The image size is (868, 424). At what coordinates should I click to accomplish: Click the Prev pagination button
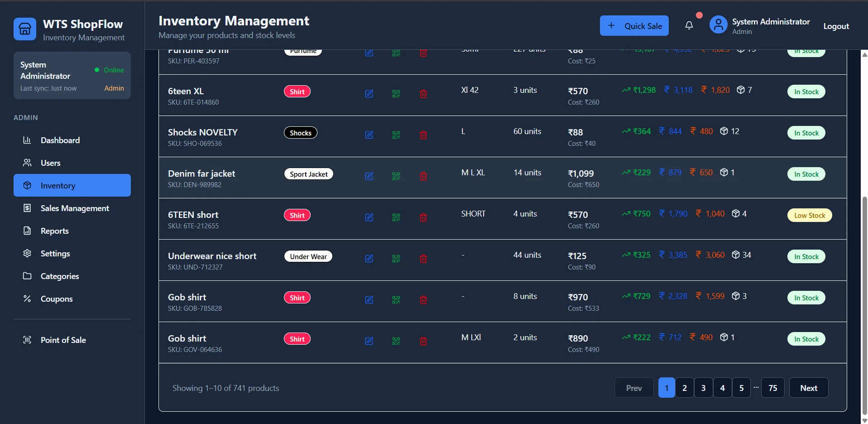(x=634, y=388)
